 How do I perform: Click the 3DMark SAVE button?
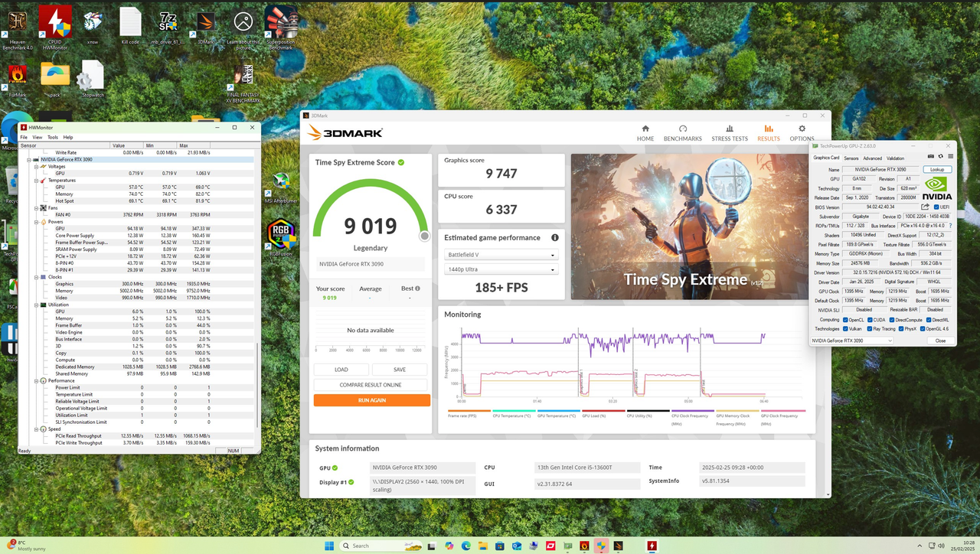(x=400, y=370)
